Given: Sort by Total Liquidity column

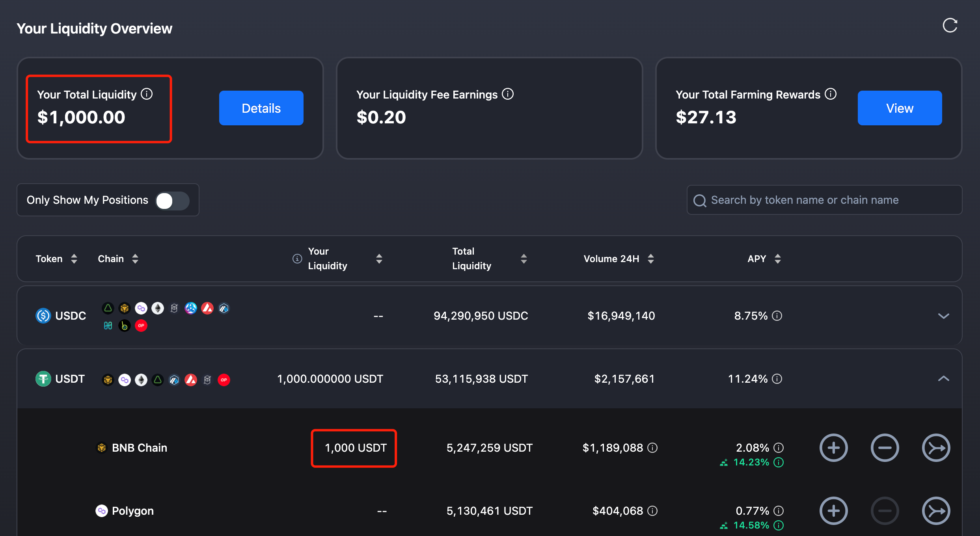Looking at the screenshot, I should [x=524, y=259].
